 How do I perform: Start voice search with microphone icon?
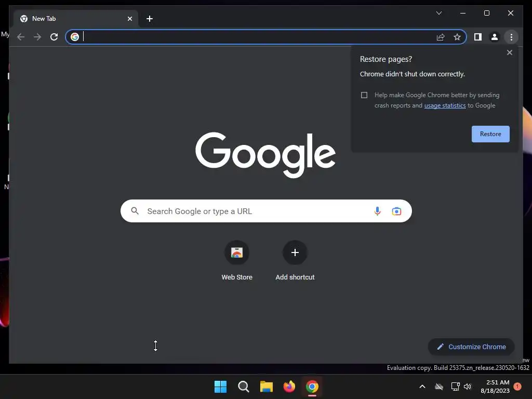pos(377,211)
